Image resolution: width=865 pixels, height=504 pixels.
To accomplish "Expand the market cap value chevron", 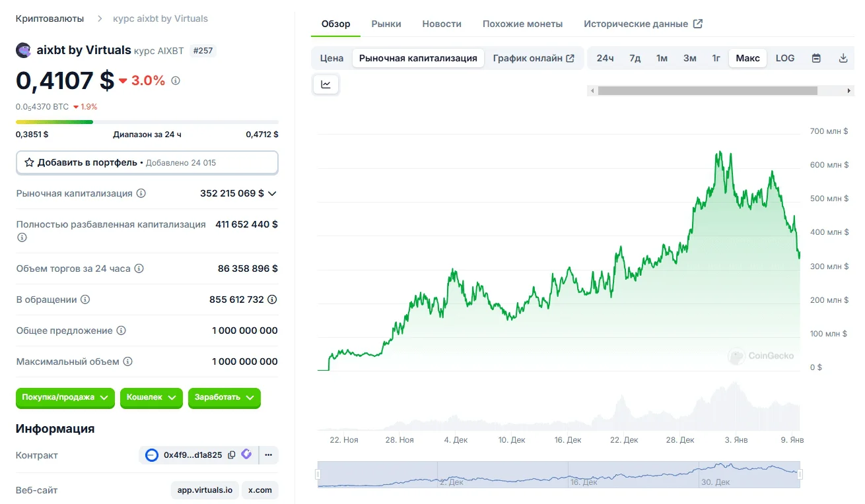I will 272,193.
